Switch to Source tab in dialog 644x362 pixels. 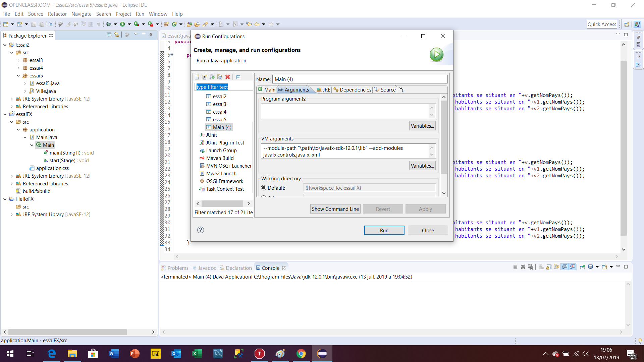click(385, 90)
